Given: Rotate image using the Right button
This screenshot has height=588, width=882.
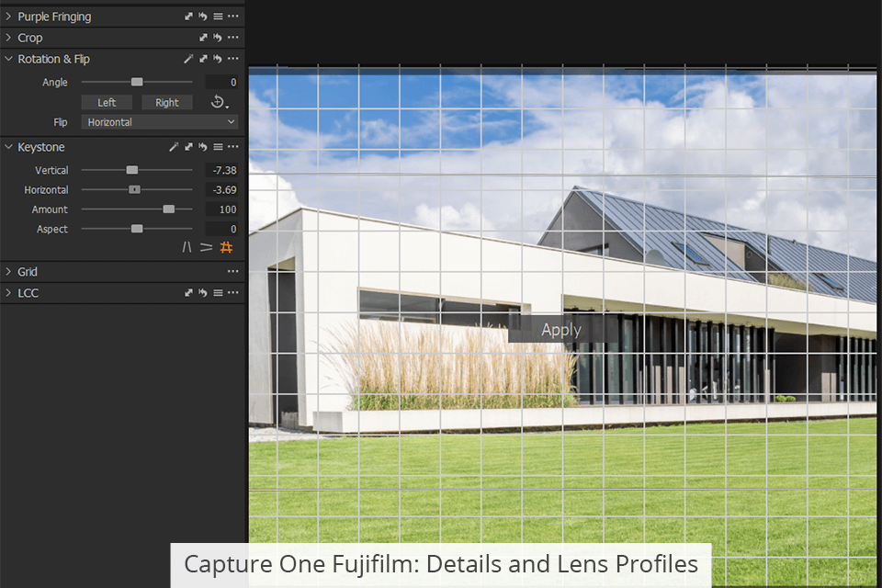Looking at the screenshot, I should click(x=167, y=102).
